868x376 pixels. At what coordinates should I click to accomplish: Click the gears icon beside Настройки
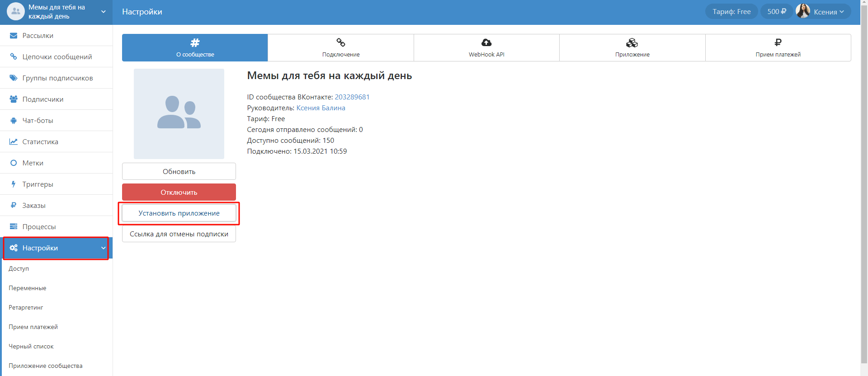(14, 248)
